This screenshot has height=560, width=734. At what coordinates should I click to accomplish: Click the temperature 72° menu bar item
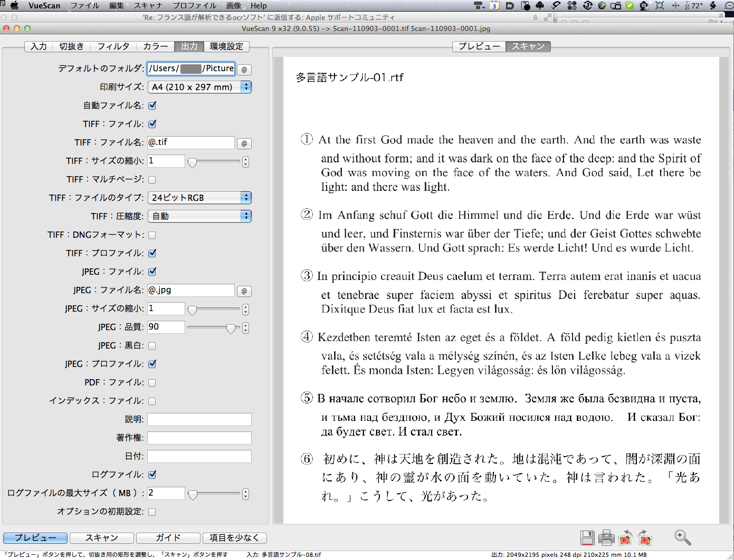tap(694, 5)
